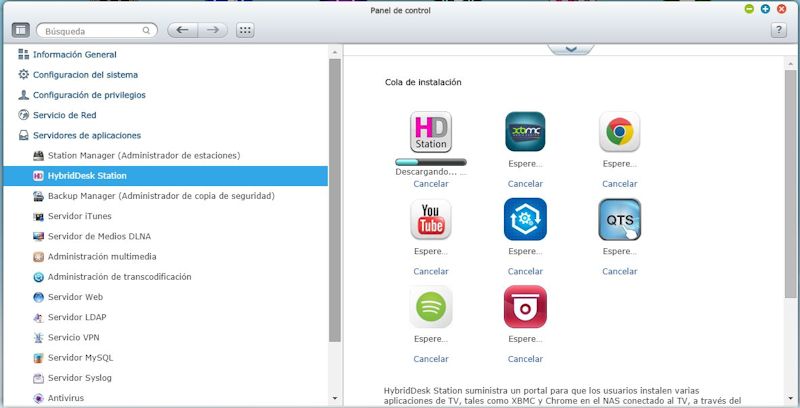Click the HD Station download progress bar
This screenshot has height=408, width=800.
tap(431, 162)
